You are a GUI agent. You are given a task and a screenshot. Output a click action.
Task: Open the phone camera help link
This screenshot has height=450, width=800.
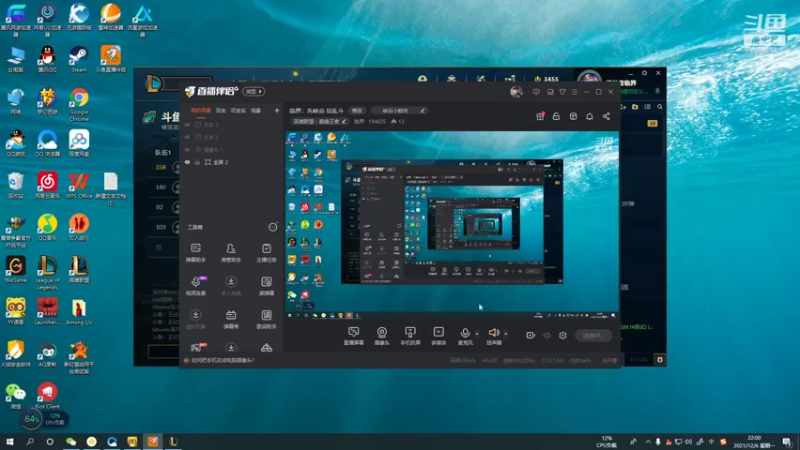222,360
